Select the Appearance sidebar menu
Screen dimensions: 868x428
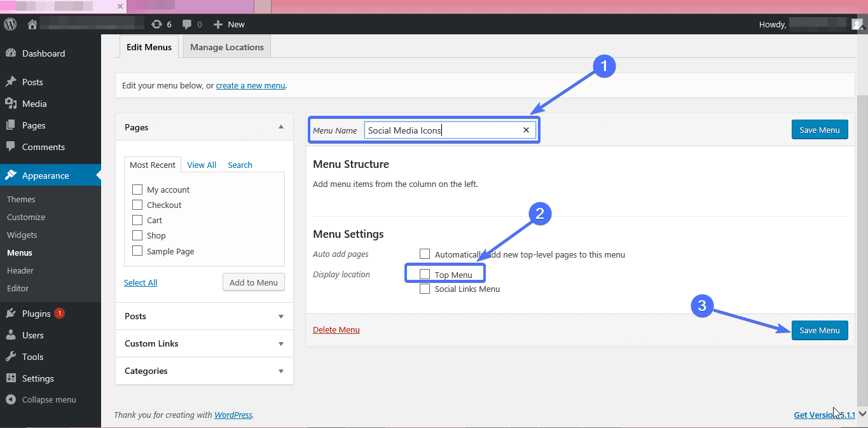click(x=50, y=176)
